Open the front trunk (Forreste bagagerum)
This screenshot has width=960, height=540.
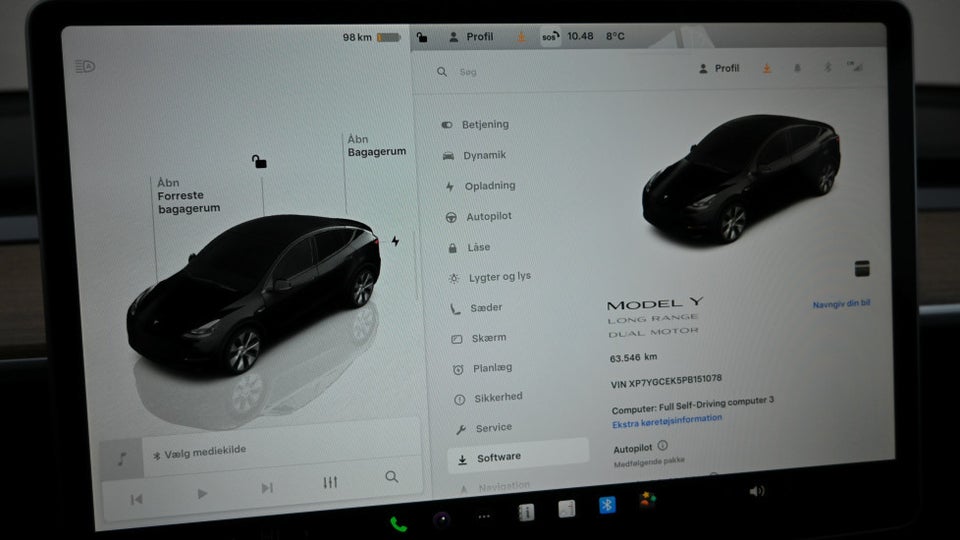pos(188,195)
